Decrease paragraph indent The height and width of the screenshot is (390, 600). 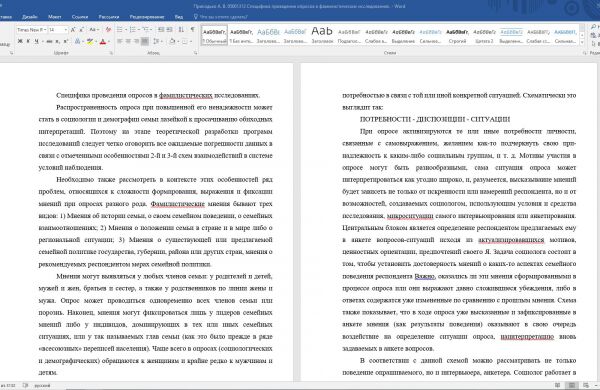click(161, 29)
